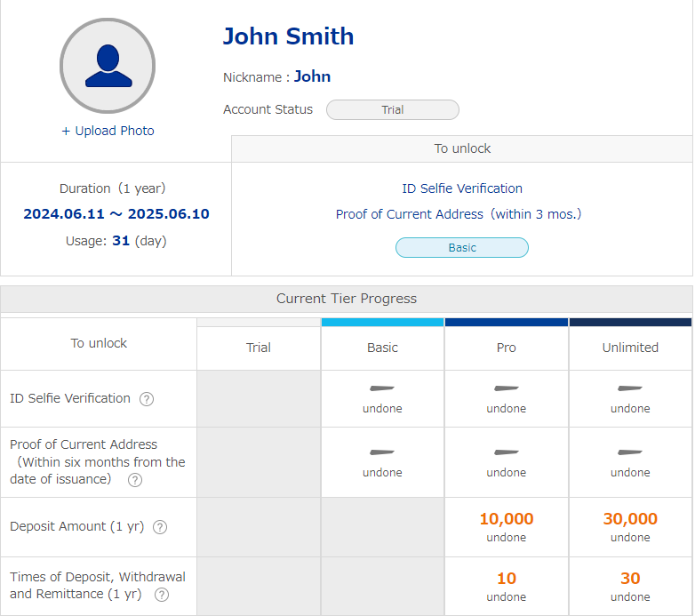Viewport: 695px width, 616px height.
Task: Click undone icon for Unlimited ID Selfie
Action: click(x=630, y=388)
